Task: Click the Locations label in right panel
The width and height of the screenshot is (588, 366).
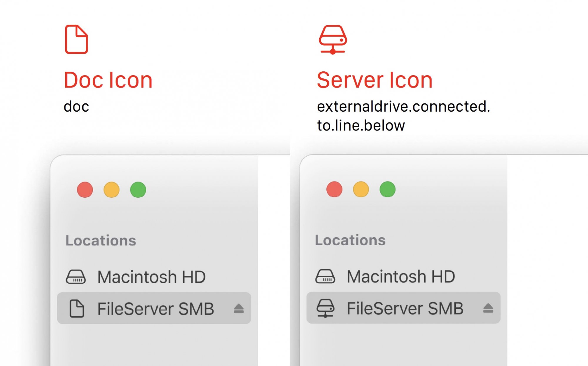Action: (x=350, y=240)
